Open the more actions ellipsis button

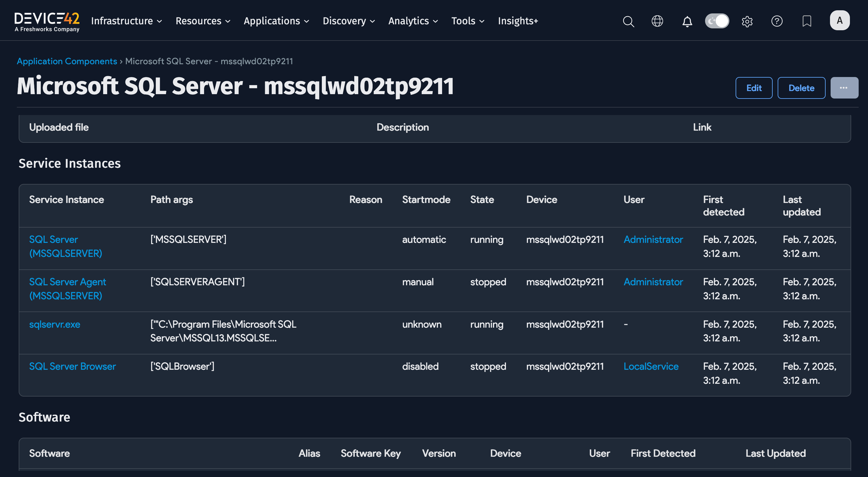844,88
